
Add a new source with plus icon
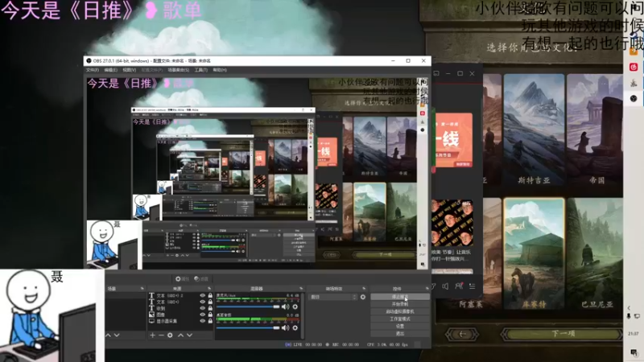tap(152, 335)
